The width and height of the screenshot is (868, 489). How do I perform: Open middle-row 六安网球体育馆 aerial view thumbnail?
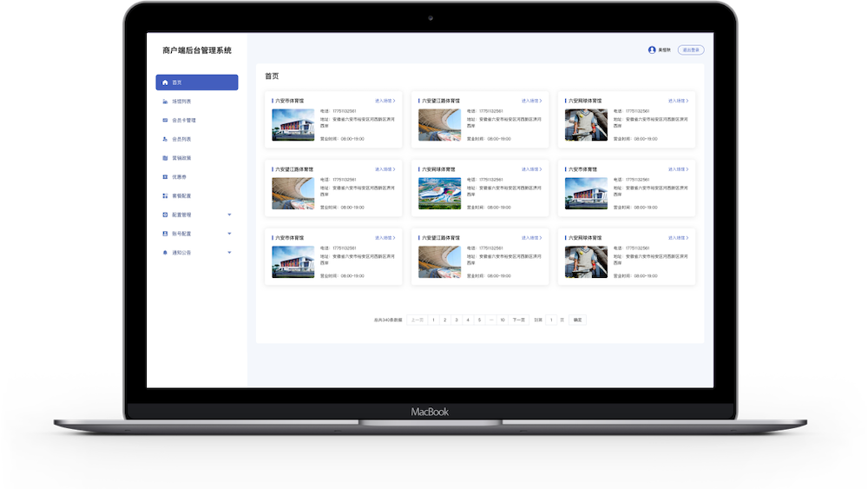[x=439, y=194]
